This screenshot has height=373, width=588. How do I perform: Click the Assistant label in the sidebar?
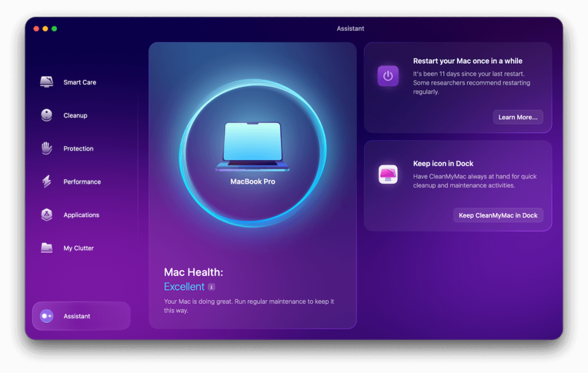77,316
